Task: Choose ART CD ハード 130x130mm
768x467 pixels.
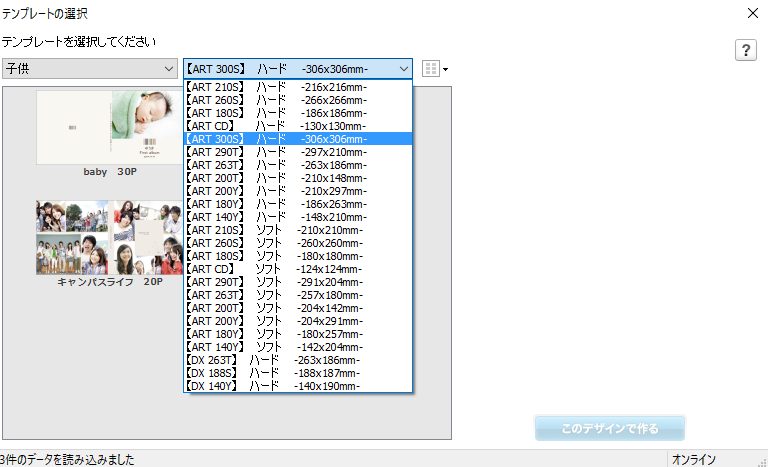Action: [x=298, y=126]
